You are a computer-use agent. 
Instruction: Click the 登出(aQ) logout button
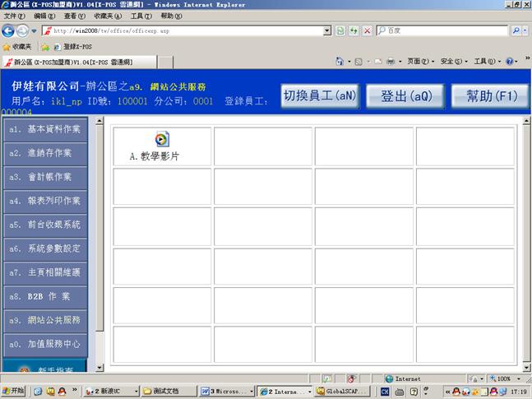coord(405,95)
